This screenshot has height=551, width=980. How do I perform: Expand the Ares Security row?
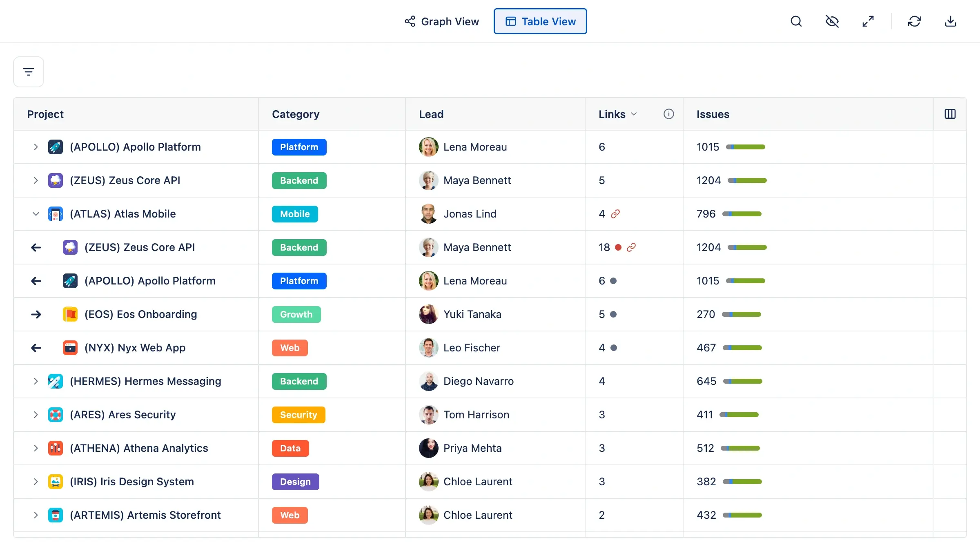click(x=36, y=415)
